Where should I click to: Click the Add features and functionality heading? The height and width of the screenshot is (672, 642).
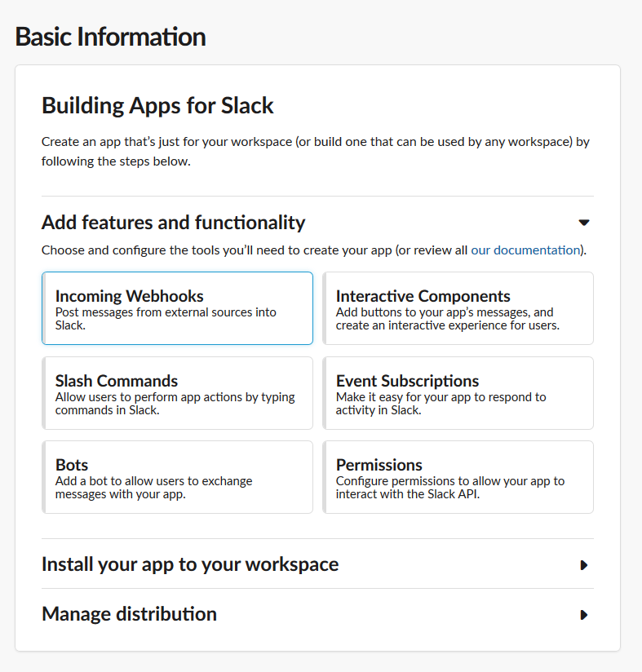[x=173, y=223]
